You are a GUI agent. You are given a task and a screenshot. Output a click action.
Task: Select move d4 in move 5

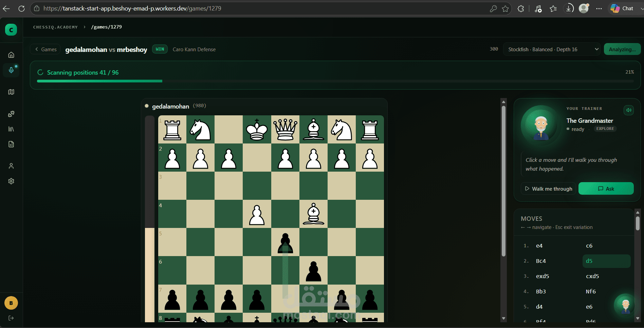coord(539,307)
